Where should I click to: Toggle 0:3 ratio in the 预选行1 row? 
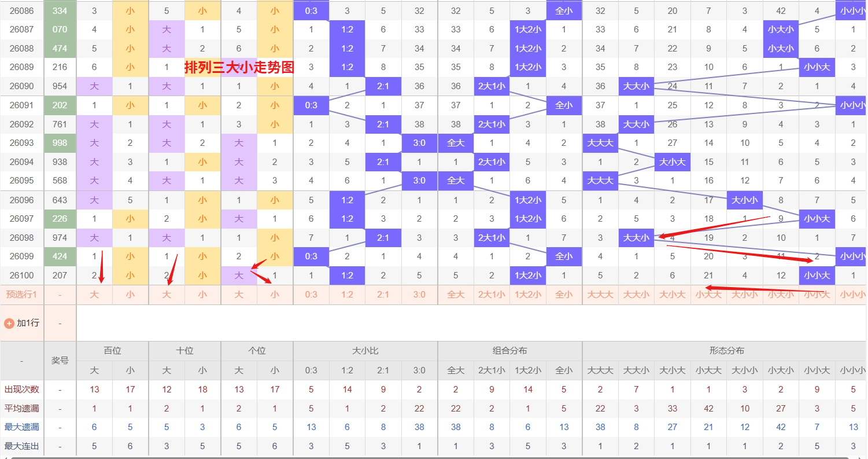(311, 295)
